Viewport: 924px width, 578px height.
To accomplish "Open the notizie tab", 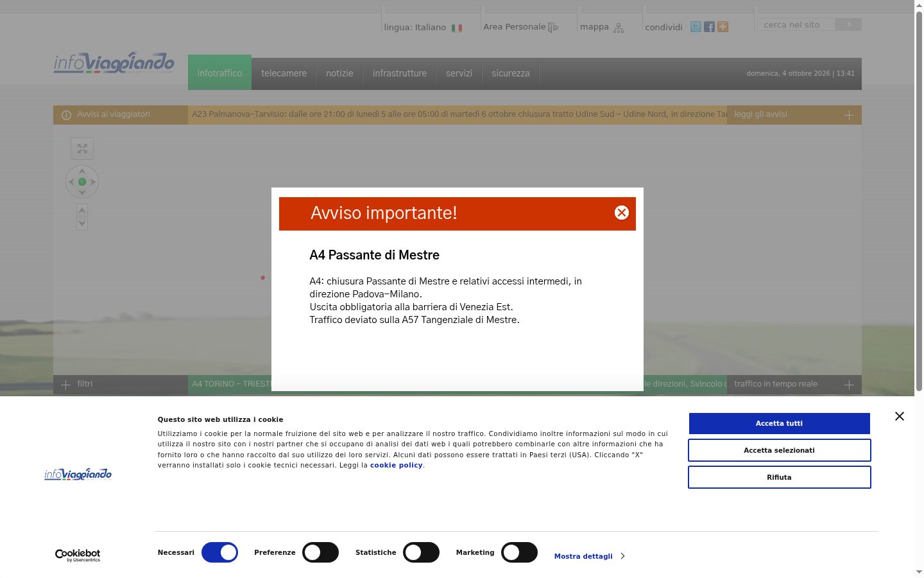I will [339, 73].
